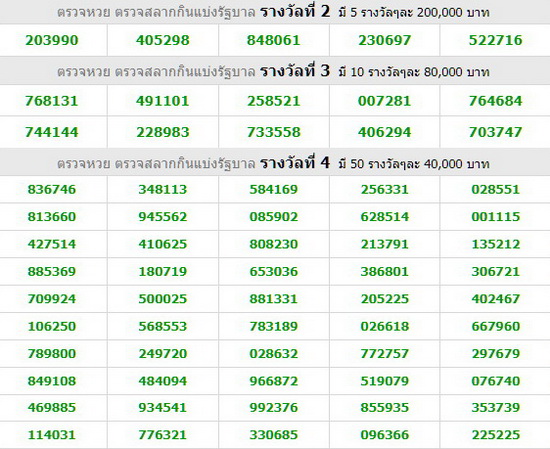The height and width of the screenshot is (449, 550).
Task: Click third prize number 007281
Action: coord(384,101)
